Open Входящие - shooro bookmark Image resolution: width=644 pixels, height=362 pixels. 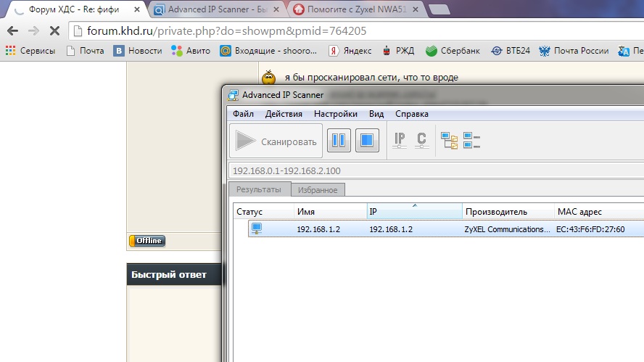pos(268,51)
